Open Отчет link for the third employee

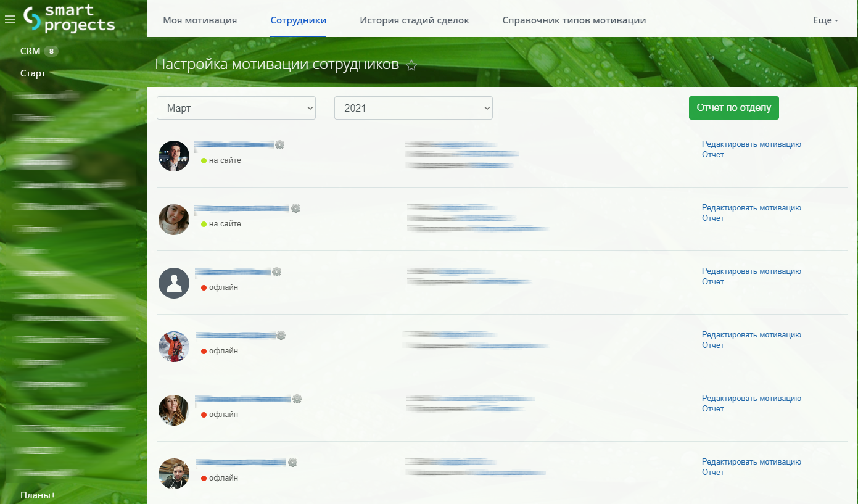[x=713, y=282]
